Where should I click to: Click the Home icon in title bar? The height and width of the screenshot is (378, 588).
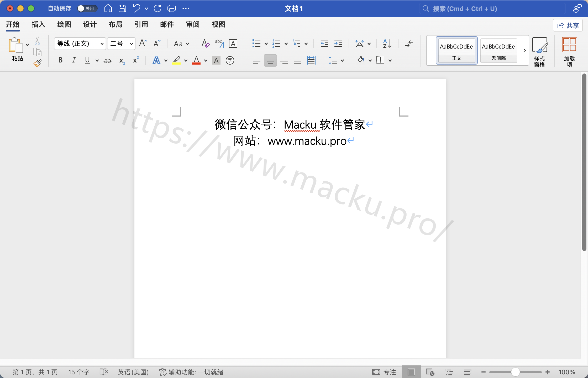tap(108, 8)
